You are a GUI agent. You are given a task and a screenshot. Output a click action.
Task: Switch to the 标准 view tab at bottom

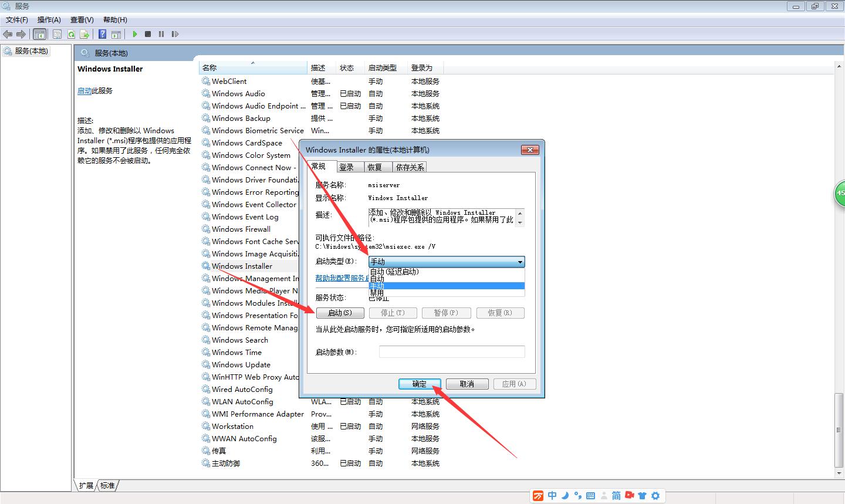click(x=107, y=485)
